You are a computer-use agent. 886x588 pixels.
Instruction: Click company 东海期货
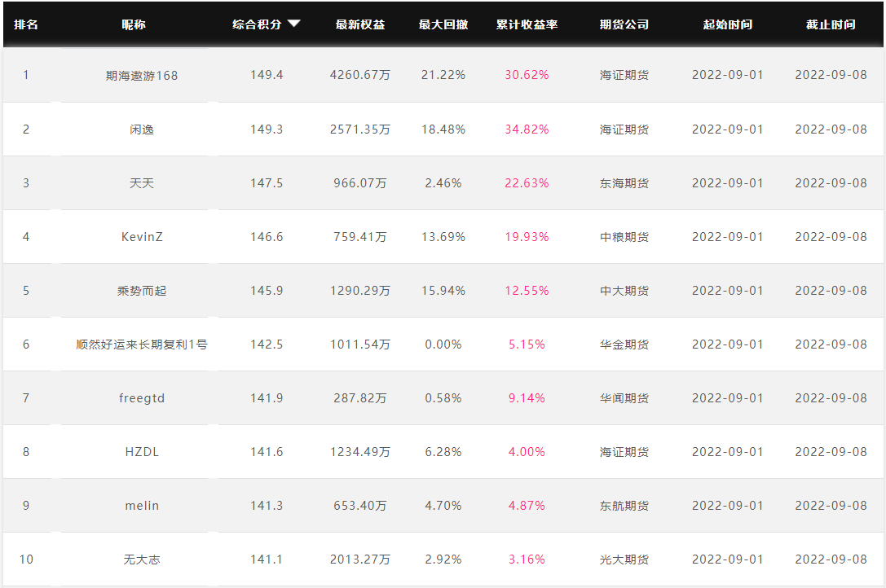(x=624, y=183)
